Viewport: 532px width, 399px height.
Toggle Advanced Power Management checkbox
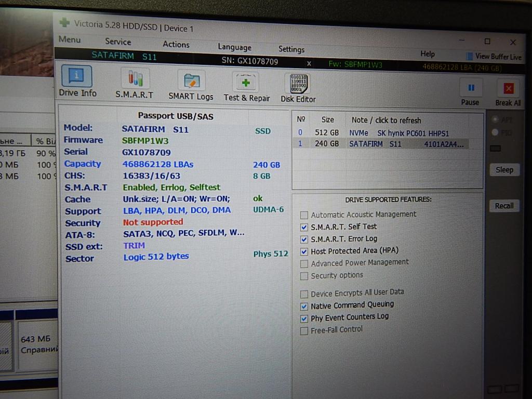click(x=304, y=264)
